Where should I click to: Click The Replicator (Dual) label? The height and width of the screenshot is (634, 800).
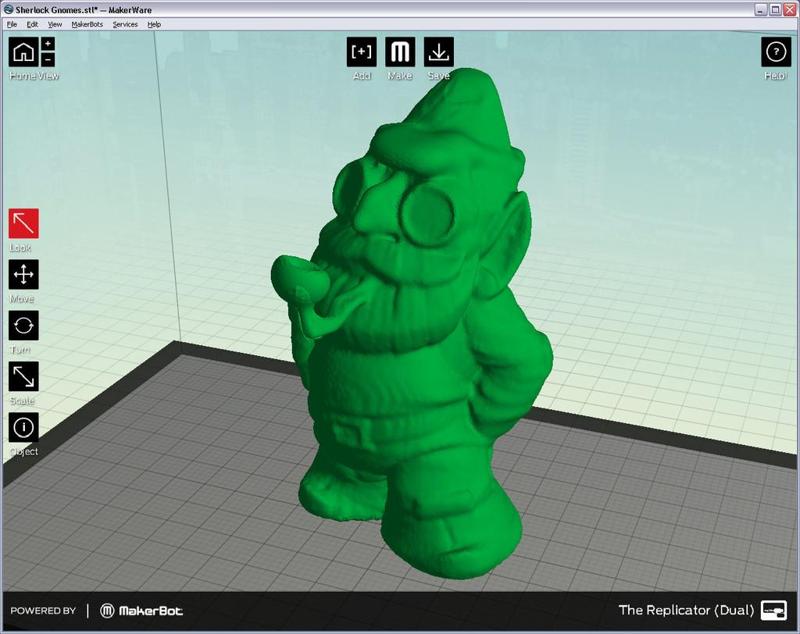686,610
